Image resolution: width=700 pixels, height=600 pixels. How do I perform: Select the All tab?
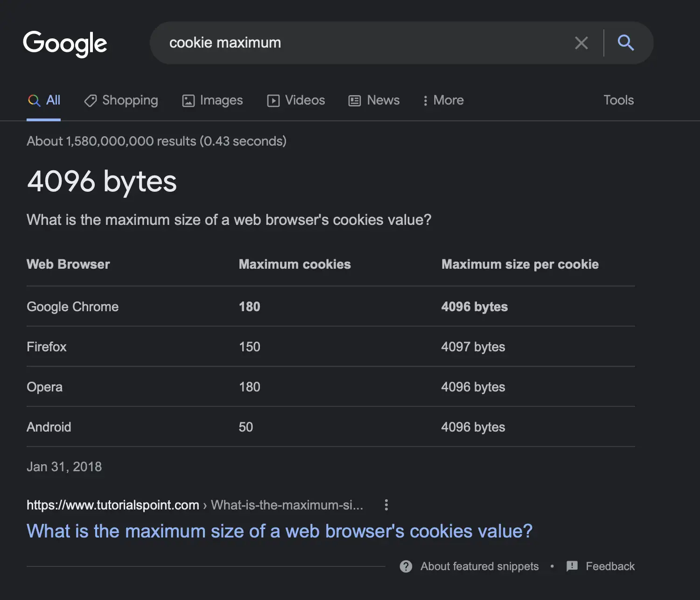tap(44, 100)
